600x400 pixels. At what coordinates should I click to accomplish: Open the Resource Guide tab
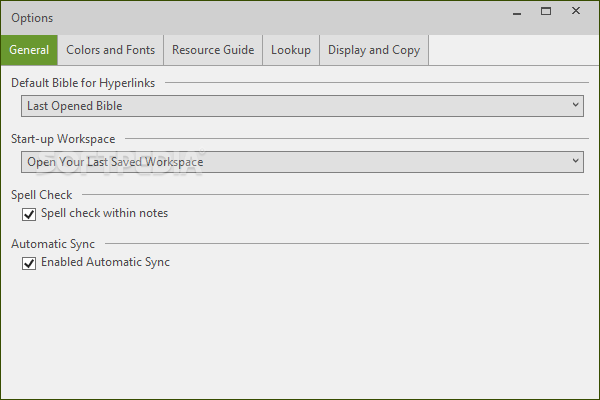[213, 50]
